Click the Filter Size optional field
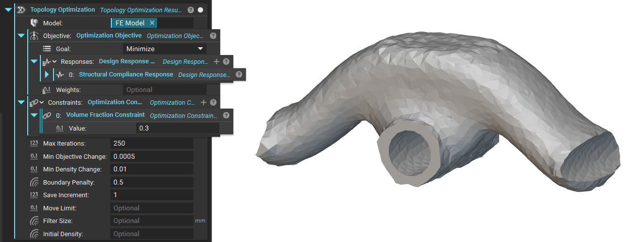Image resolution: width=644 pixels, height=242 pixels. pos(152,221)
